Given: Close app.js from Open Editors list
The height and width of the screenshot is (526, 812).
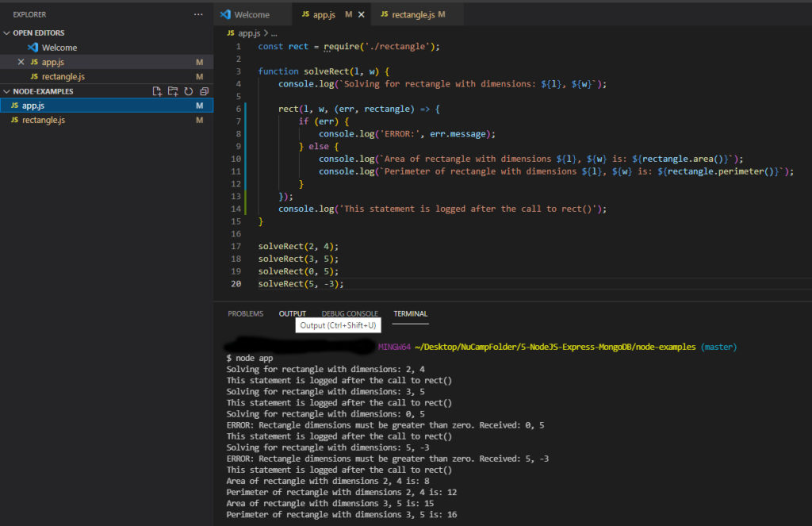Looking at the screenshot, I should tap(21, 62).
